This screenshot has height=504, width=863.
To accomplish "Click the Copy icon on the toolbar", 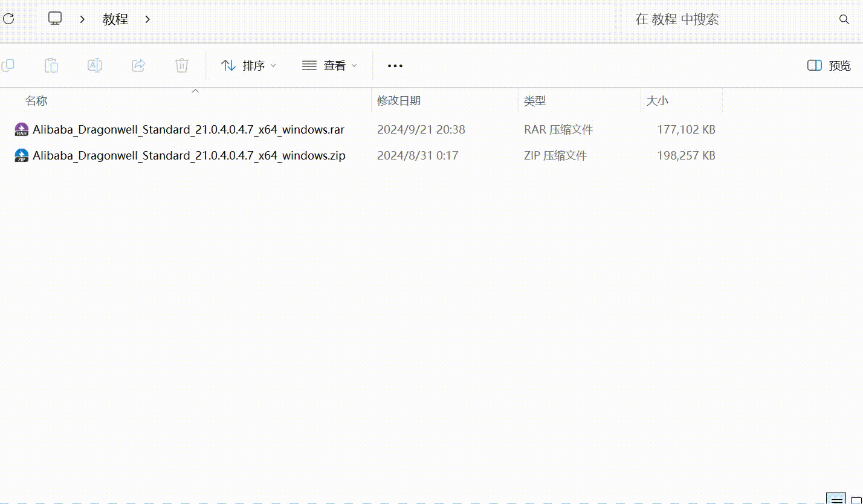I will (x=8, y=65).
